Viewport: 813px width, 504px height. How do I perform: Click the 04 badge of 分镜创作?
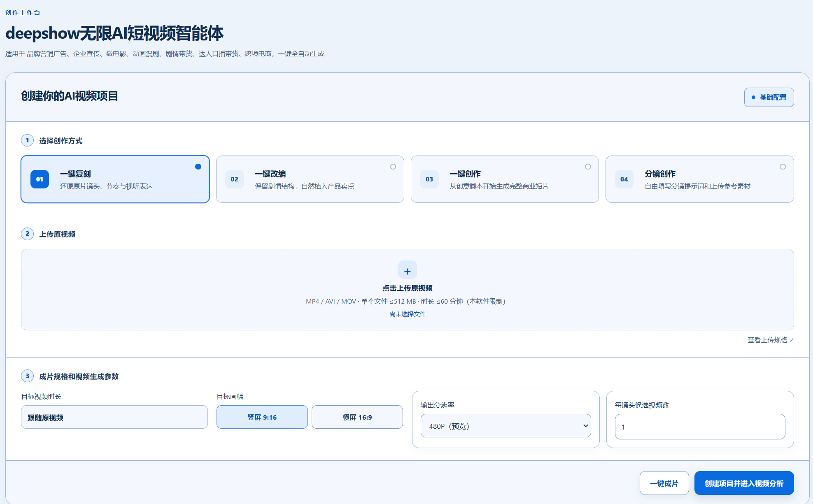click(x=624, y=179)
